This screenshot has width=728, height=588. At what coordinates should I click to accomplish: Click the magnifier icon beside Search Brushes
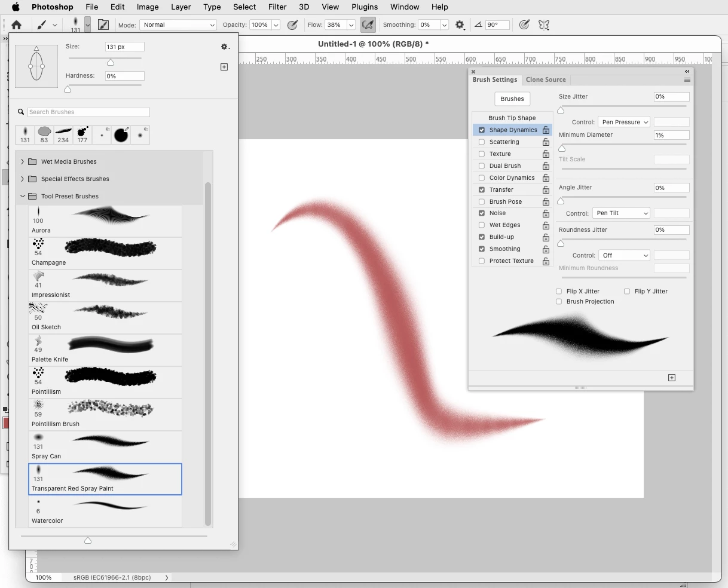[x=21, y=112]
